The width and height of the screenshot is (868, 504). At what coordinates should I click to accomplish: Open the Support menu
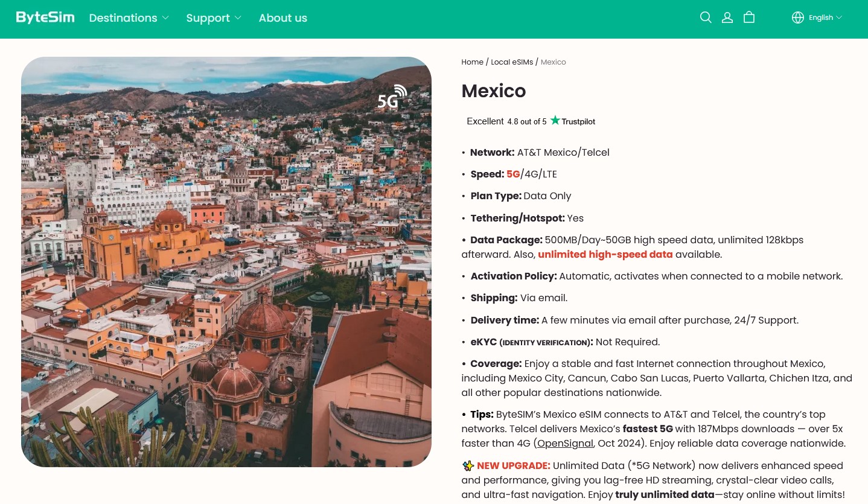208,18
